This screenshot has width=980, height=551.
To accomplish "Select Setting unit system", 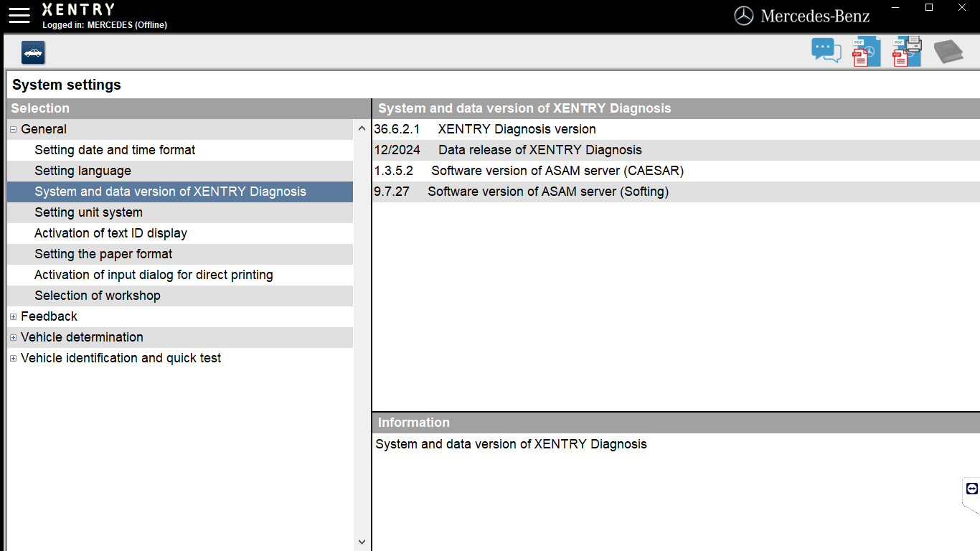I will [180, 212].
